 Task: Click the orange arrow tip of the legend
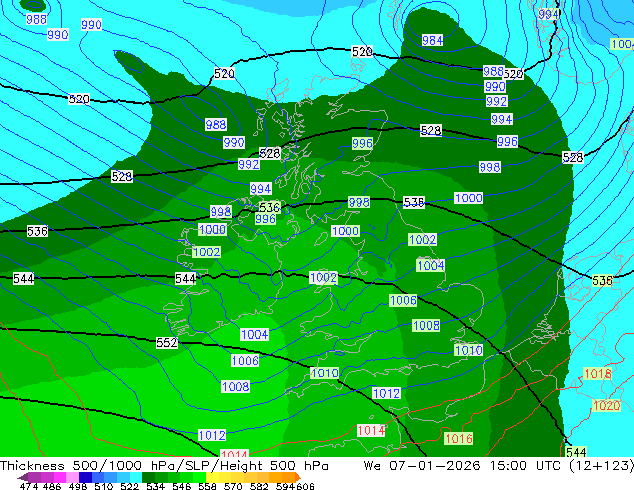298,477
